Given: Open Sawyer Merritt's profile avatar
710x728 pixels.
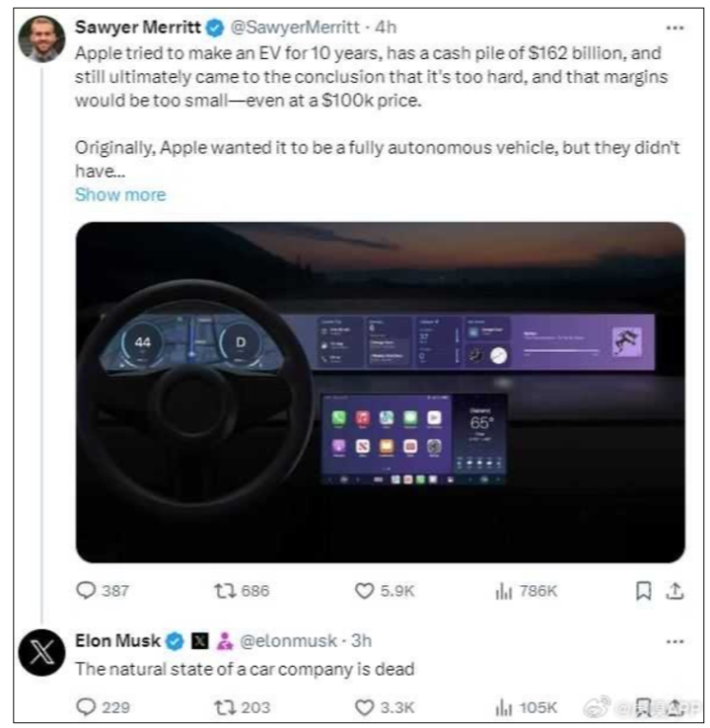Looking at the screenshot, I should pos(41,39).
